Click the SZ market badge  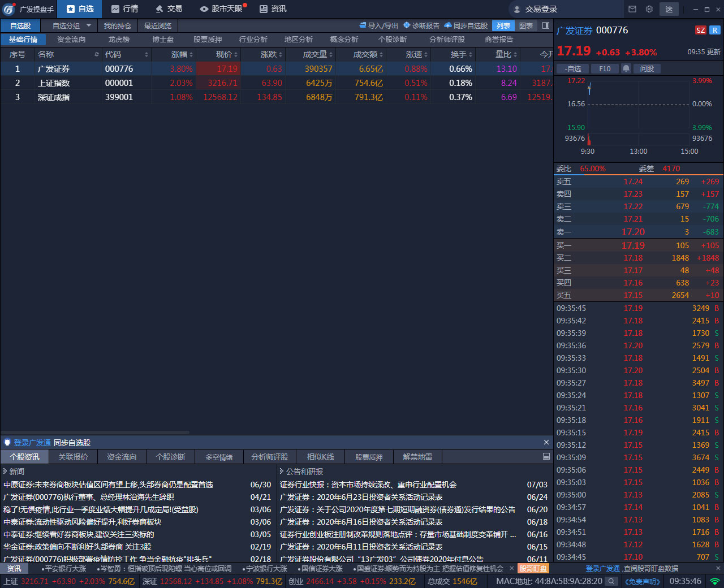coord(701,31)
